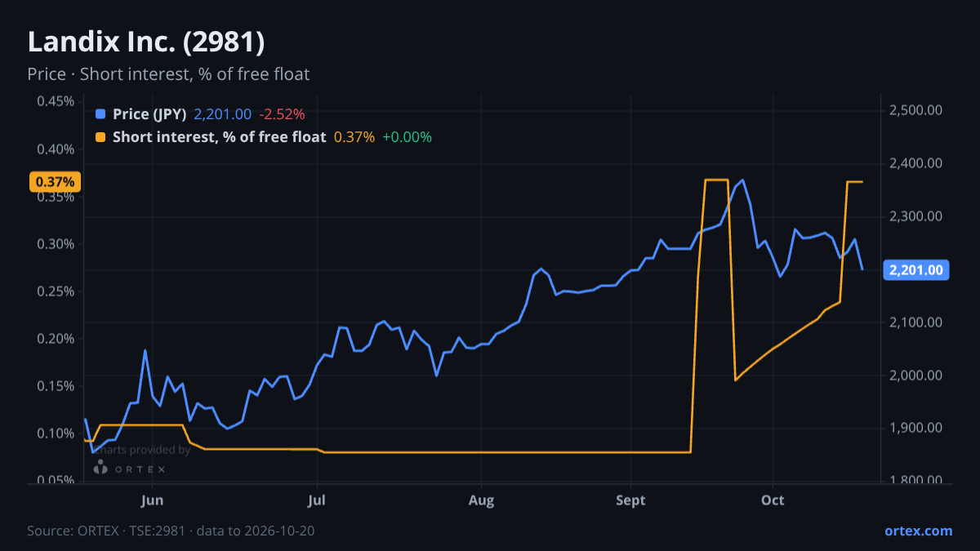Click the Oct label on the time axis
This screenshot has height=551, width=980.
point(773,500)
